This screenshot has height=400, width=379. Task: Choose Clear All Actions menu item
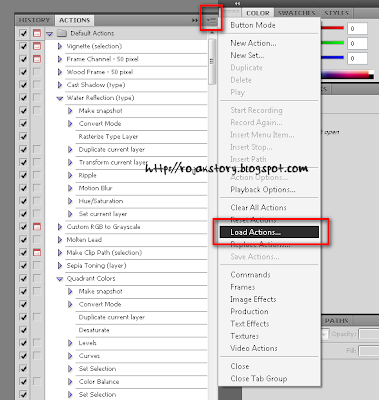coord(269,207)
